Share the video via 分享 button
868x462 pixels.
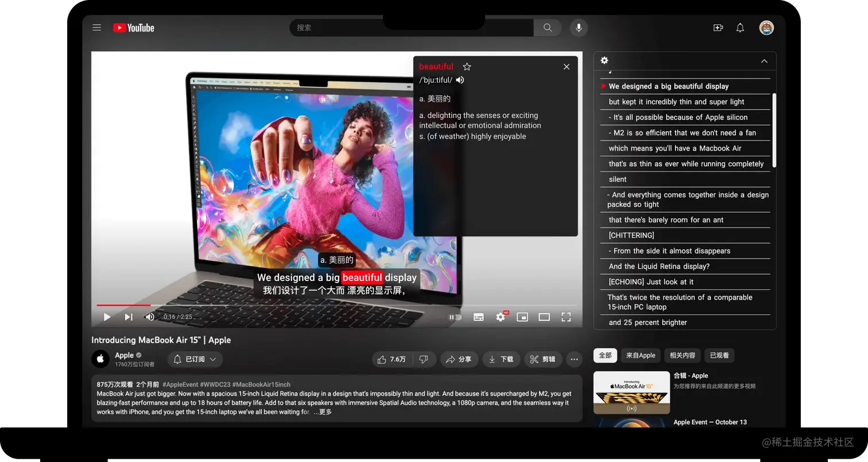459,359
